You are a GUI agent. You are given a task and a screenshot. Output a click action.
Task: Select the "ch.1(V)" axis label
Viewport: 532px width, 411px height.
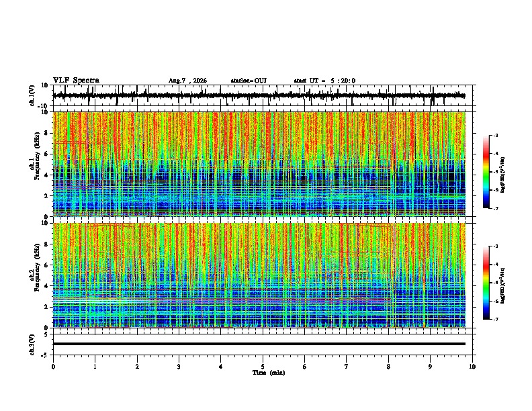click(x=32, y=95)
